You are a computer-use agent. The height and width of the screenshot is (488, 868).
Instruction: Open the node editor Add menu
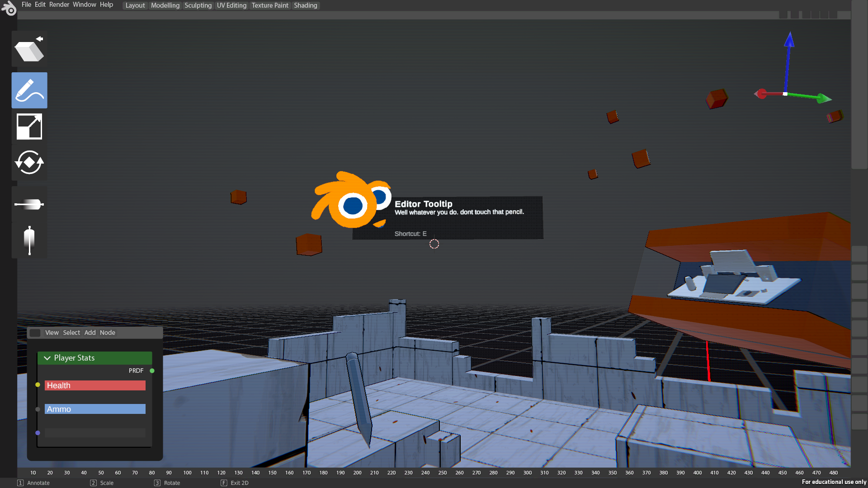click(90, 333)
